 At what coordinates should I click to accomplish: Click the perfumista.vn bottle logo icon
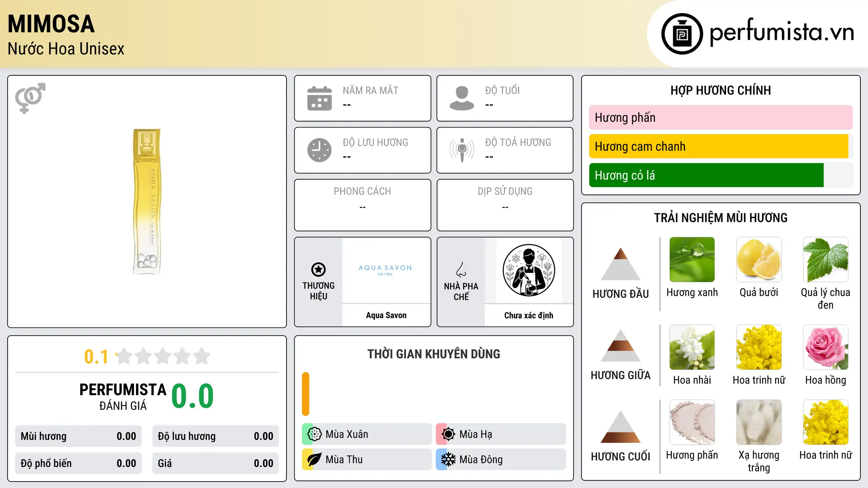pyautogui.click(x=682, y=33)
